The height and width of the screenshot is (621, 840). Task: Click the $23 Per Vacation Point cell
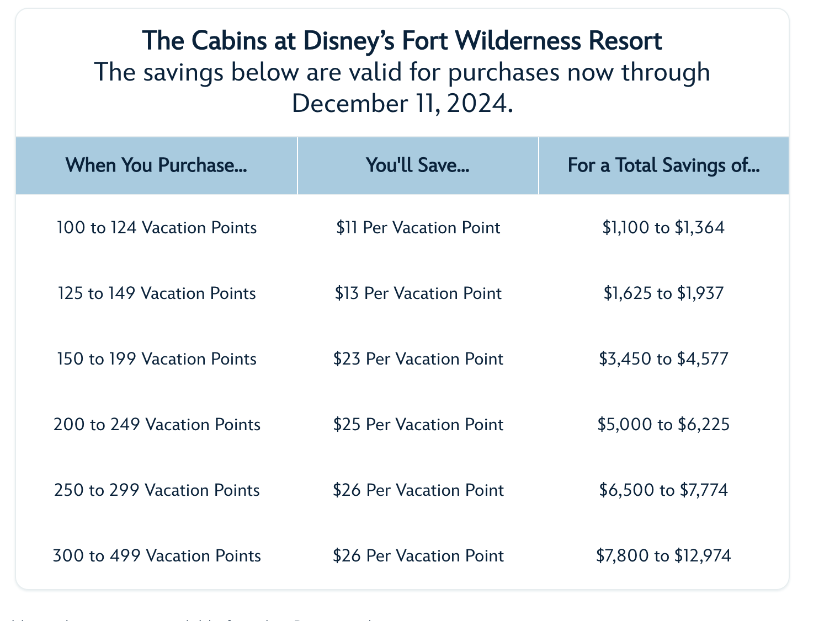[x=418, y=359]
